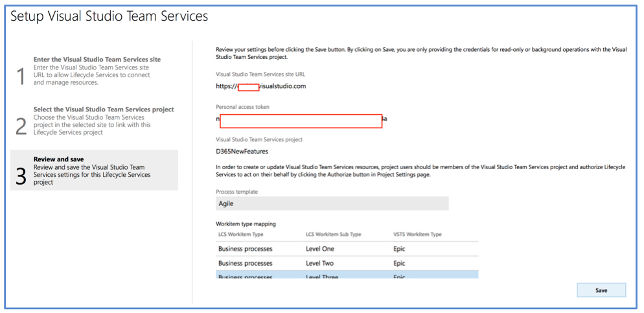Click the Workitem type mapping heading

(246, 224)
